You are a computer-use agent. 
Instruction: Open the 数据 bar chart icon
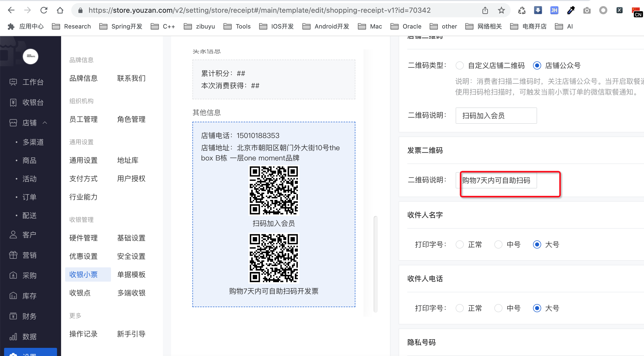coord(13,336)
